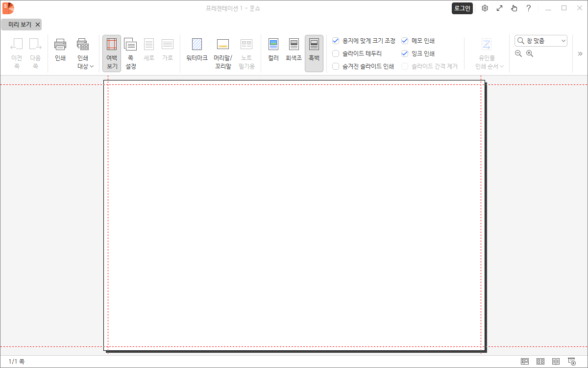Toggle 여백 보기 margin view
This screenshot has height=368, width=588.
[x=112, y=53]
